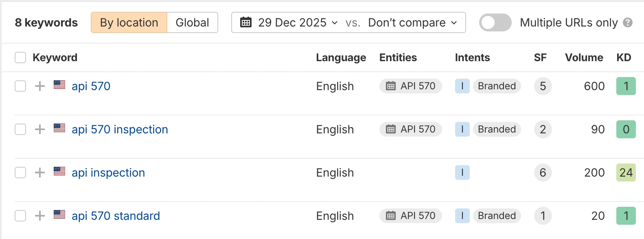Image resolution: width=644 pixels, height=239 pixels.
Task: Switch to the "Global" tab
Action: click(x=192, y=22)
